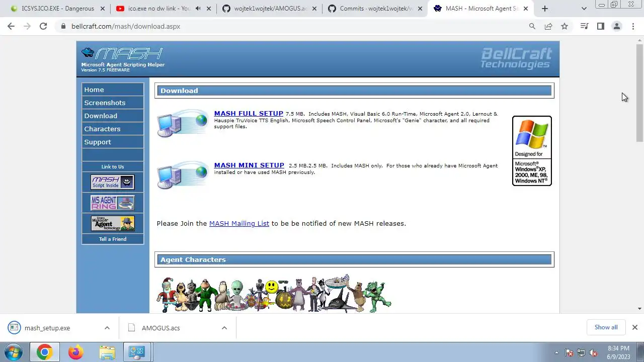Bookmark this page with the star icon
Viewport: 644px width, 362px height.
pyautogui.click(x=565, y=26)
